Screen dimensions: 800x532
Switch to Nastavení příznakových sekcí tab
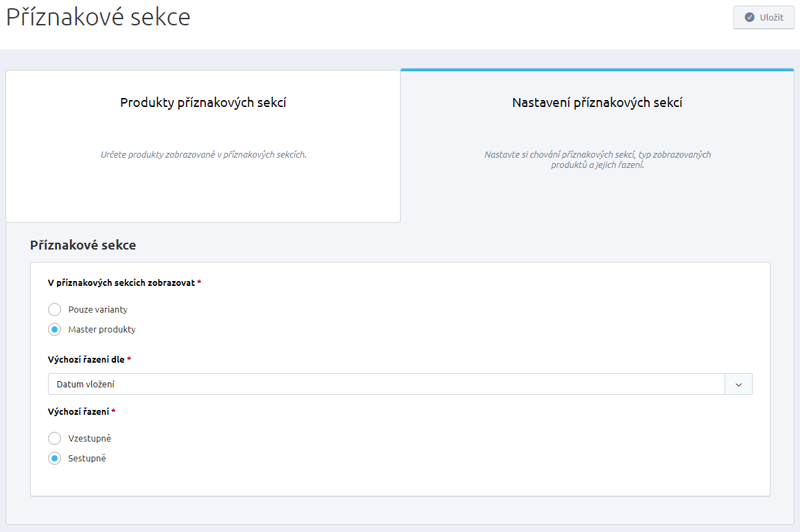point(597,146)
